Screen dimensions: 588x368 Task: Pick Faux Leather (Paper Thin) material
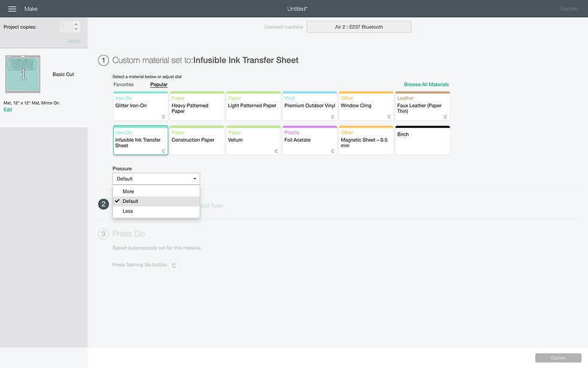point(422,106)
